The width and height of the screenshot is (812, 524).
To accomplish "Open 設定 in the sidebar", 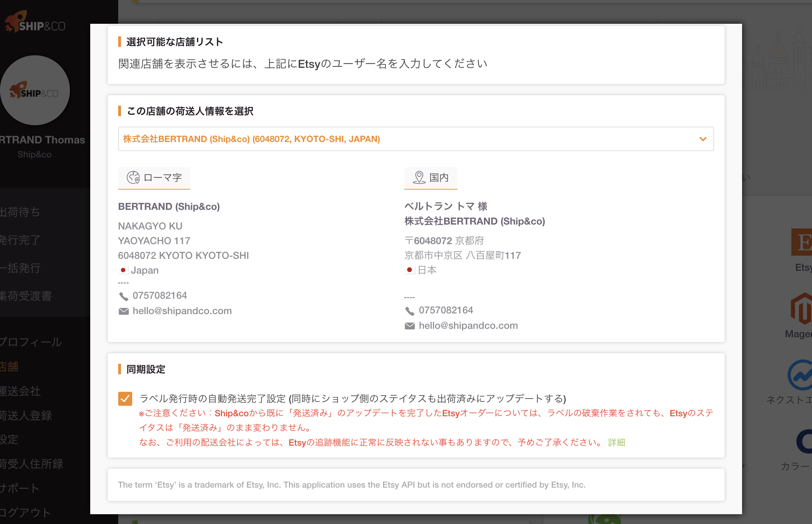I will click(9, 439).
